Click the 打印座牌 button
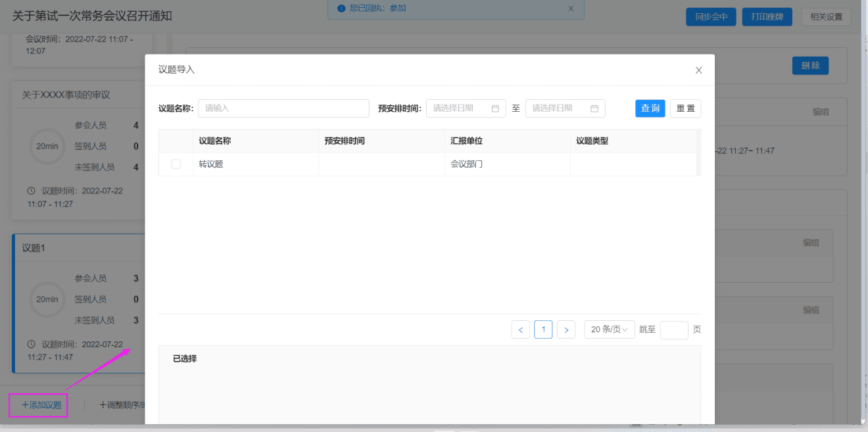868x432 pixels. (x=767, y=17)
